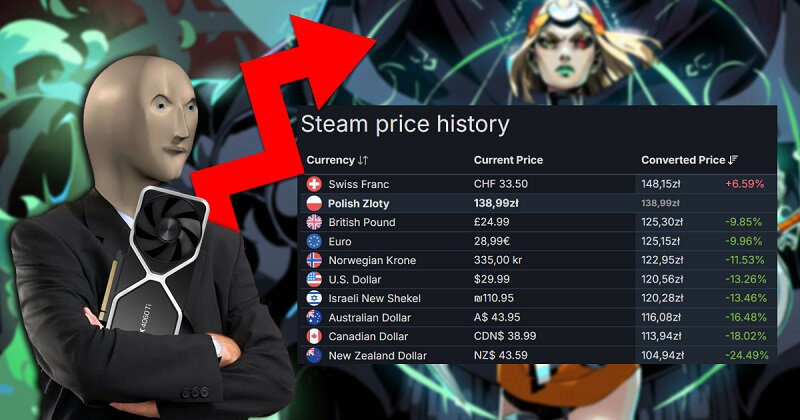The width and height of the screenshot is (800, 420).
Task: Click the European Union flag icon
Action: pyautogui.click(x=314, y=241)
